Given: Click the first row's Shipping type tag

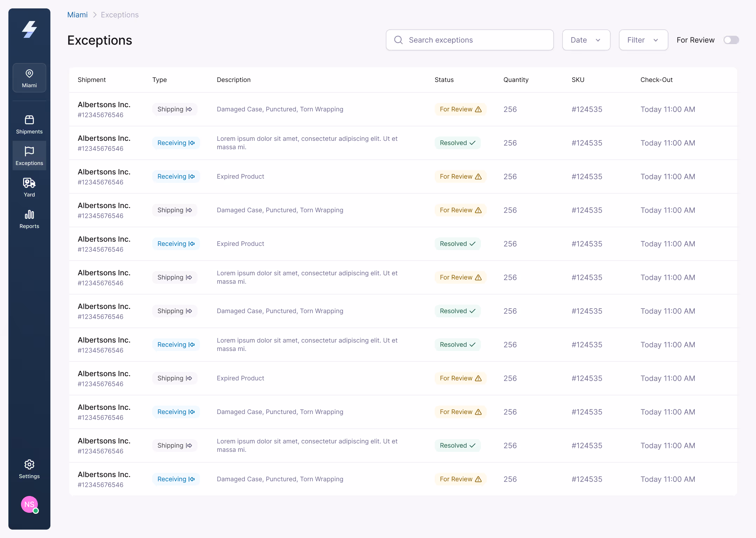Looking at the screenshot, I should pos(175,109).
